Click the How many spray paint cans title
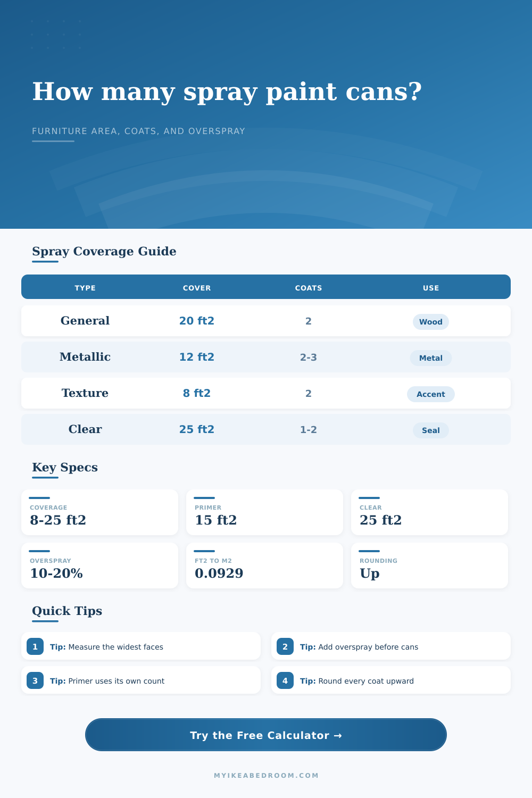This screenshot has height=798, width=532. coord(227,92)
